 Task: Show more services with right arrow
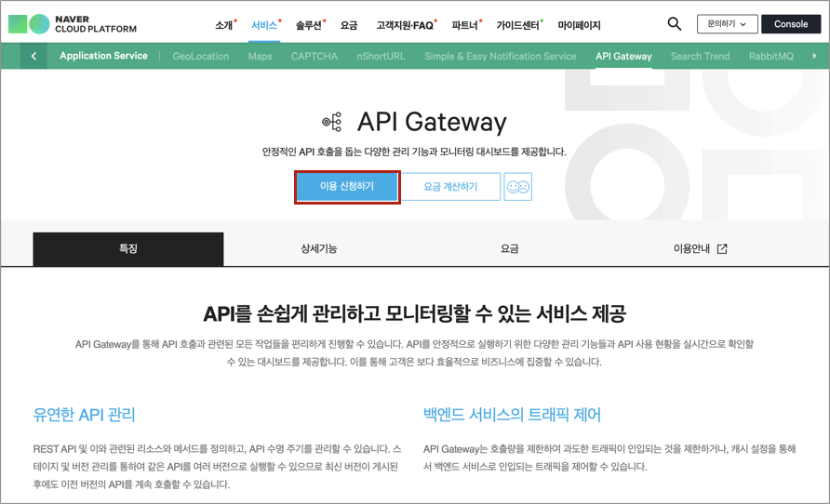(814, 56)
